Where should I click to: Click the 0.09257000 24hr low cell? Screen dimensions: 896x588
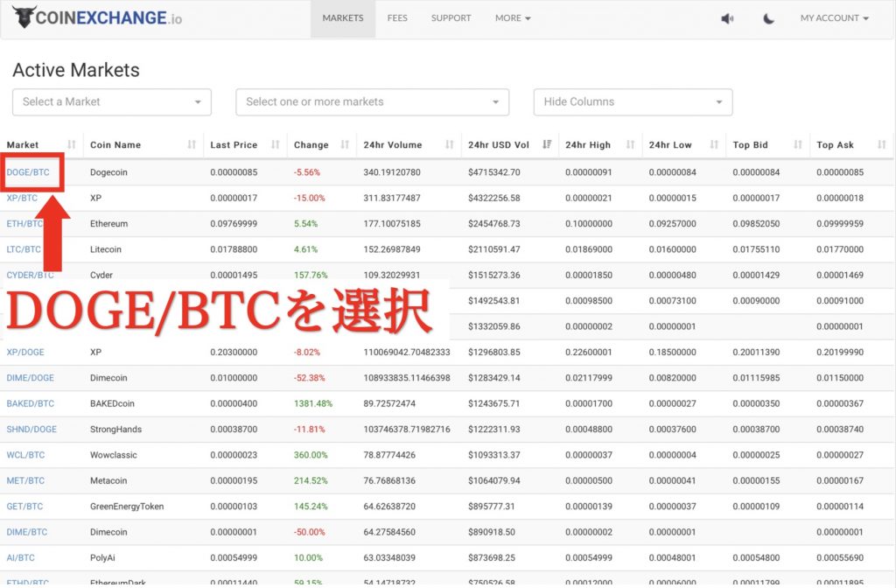click(673, 223)
